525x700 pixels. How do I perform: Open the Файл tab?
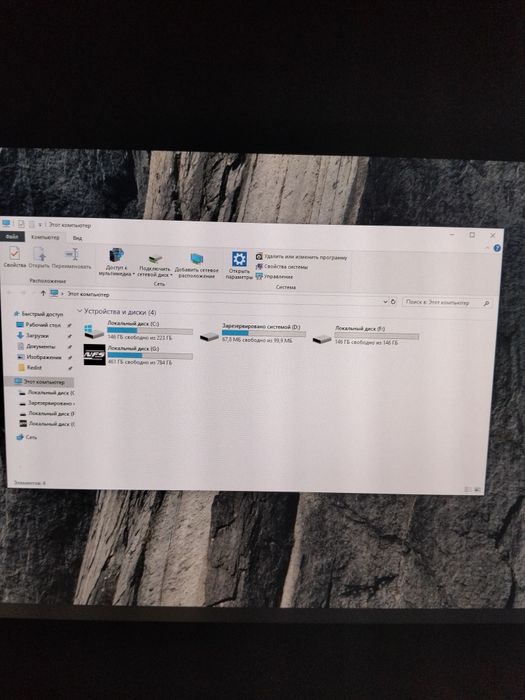point(12,237)
